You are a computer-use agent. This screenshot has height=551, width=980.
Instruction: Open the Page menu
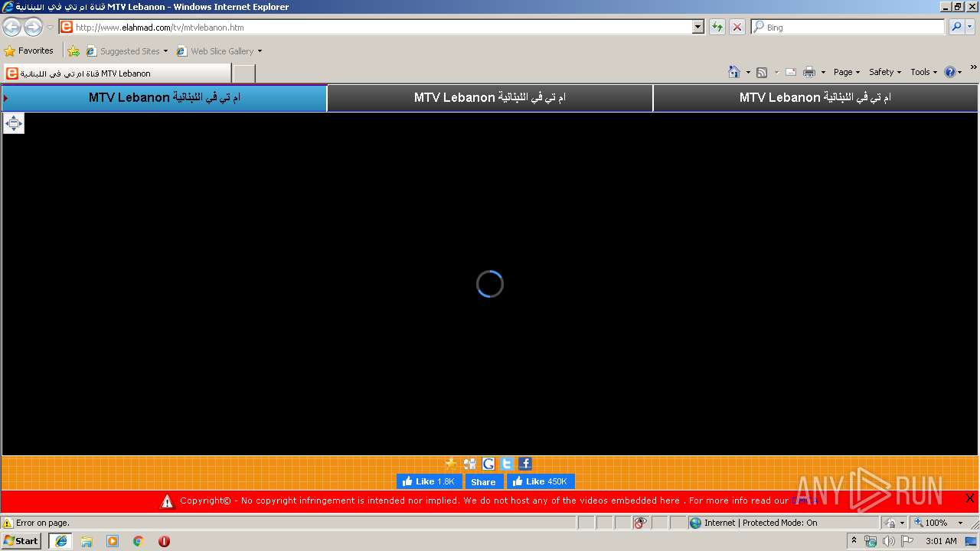[847, 72]
